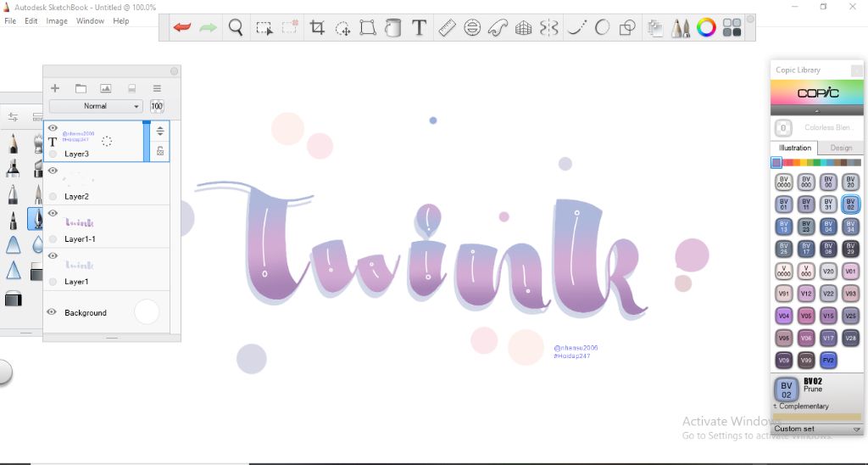Create a new layer group folder
The image size is (868, 465).
click(x=81, y=88)
